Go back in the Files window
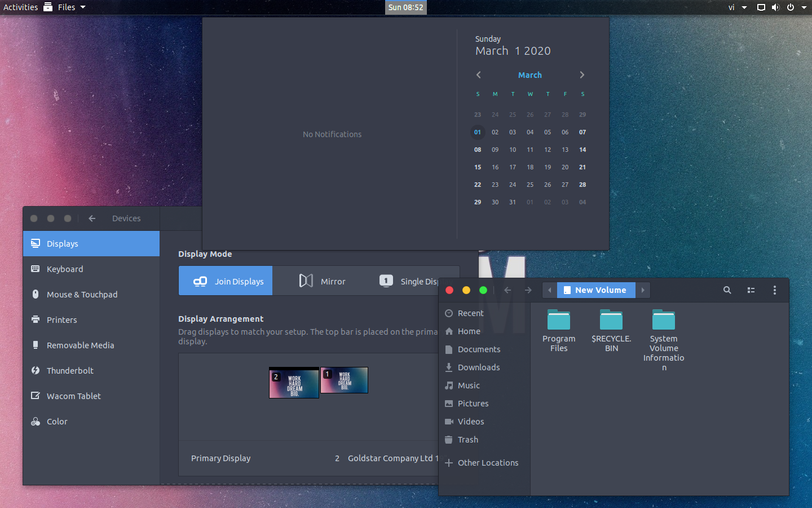 click(x=507, y=290)
